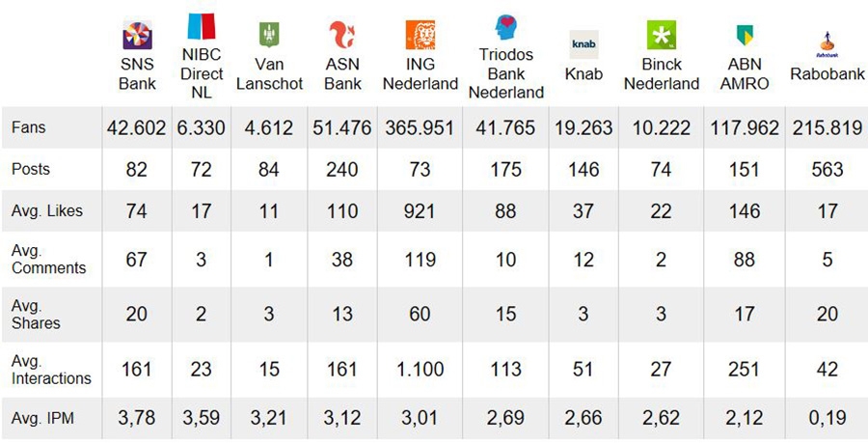The width and height of the screenshot is (868, 443).
Task: Click the ABN AMRO shield logo
Action: pyautogui.click(x=744, y=36)
